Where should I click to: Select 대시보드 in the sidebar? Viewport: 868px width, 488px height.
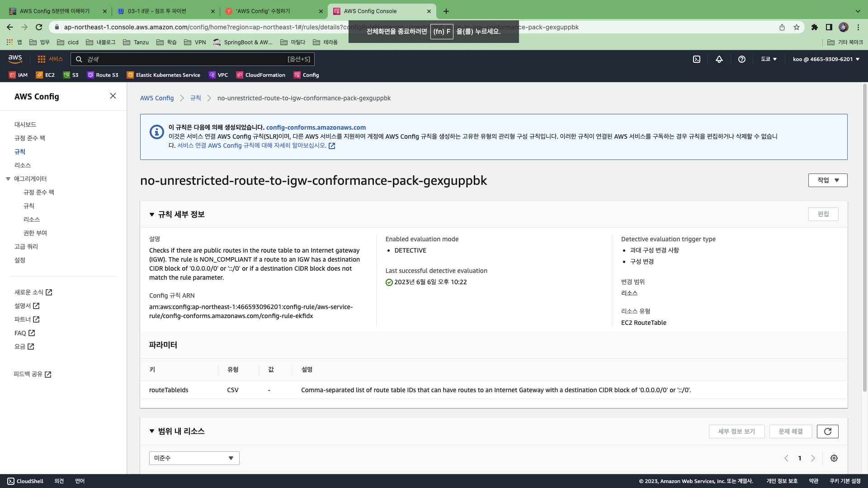tap(25, 124)
